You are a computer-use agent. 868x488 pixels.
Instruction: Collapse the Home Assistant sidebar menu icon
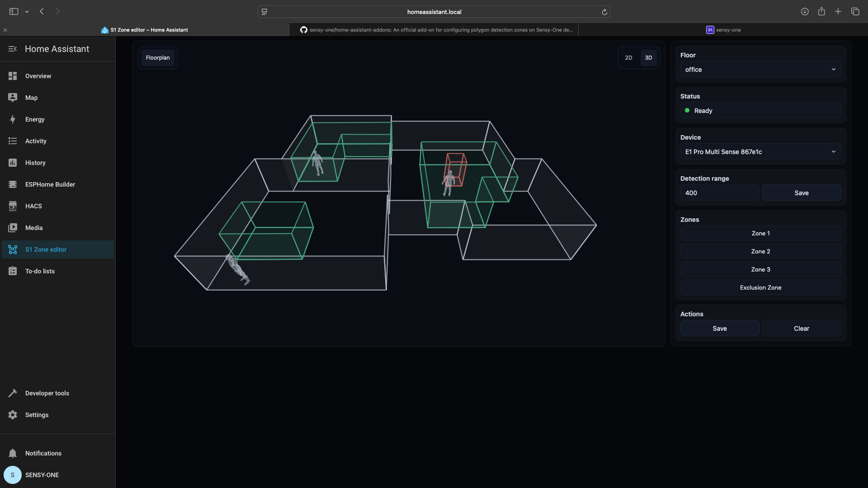(x=13, y=49)
